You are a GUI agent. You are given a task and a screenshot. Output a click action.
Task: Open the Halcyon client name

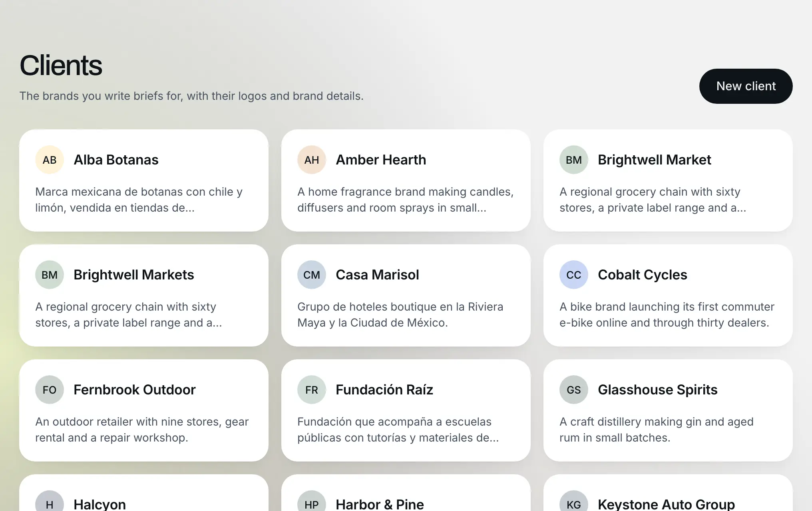100,504
